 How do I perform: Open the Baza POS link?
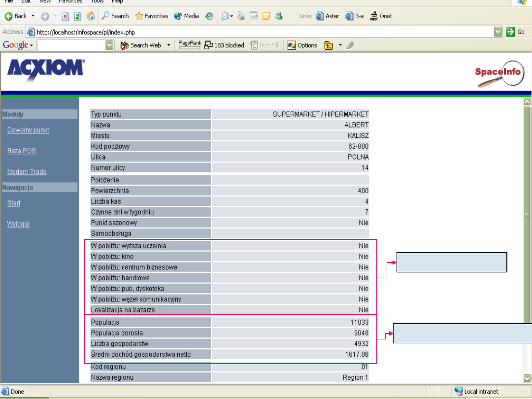(x=22, y=151)
